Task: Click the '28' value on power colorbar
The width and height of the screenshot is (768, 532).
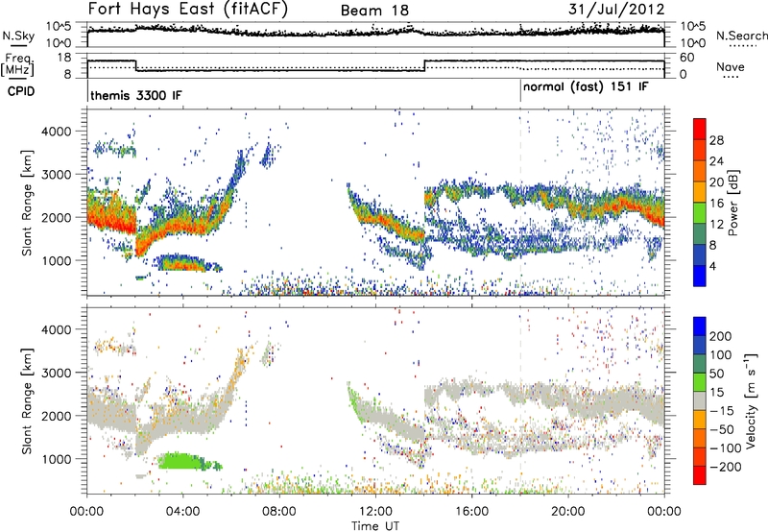Action: coord(716,140)
